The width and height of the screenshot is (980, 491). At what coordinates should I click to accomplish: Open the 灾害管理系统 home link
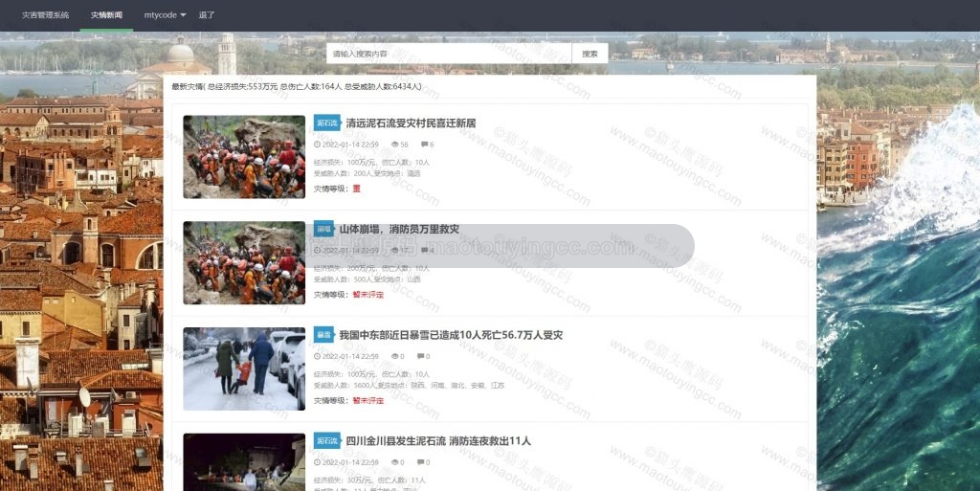pyautogui.click(x=46, y=15)
